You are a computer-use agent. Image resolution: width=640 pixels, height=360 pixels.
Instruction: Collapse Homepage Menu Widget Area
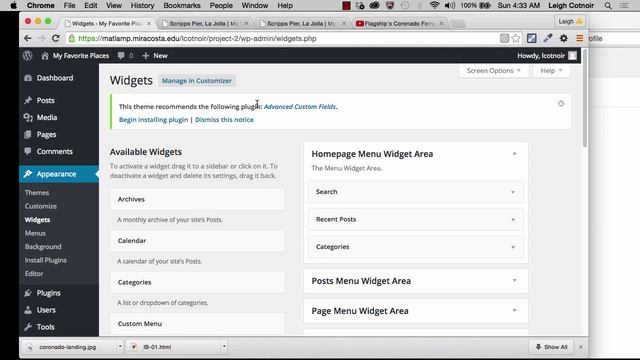pos(514,154)
